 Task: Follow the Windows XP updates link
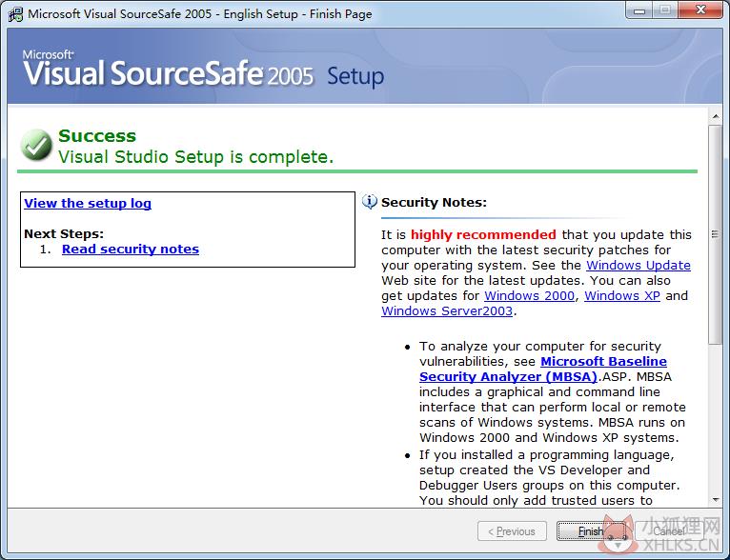click(622, 296)
